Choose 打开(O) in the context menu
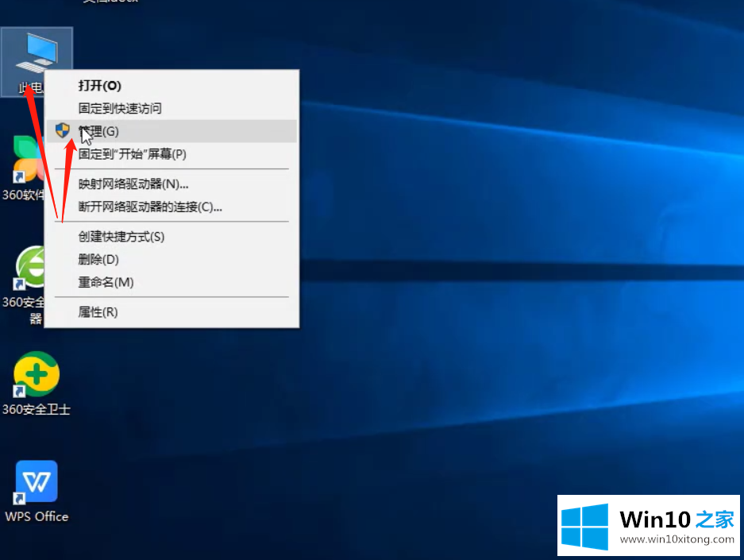Viewport: 744px width, 560px height. [172, 86]
